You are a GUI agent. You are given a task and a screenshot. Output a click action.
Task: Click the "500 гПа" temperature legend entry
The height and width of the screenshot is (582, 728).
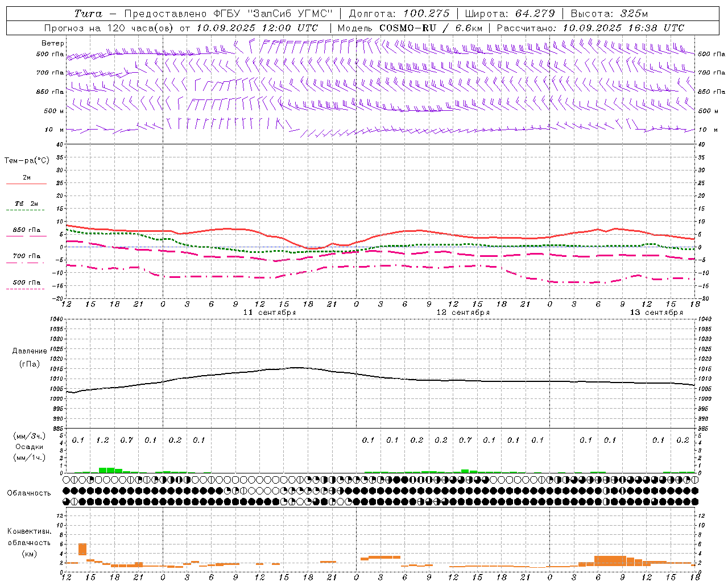(27, 282)
